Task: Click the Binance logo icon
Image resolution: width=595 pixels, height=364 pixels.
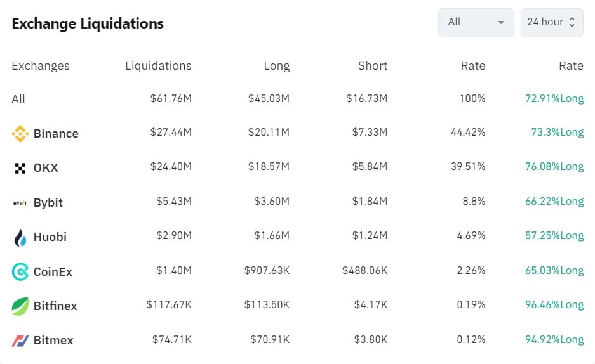Action: tap(20, 134)
